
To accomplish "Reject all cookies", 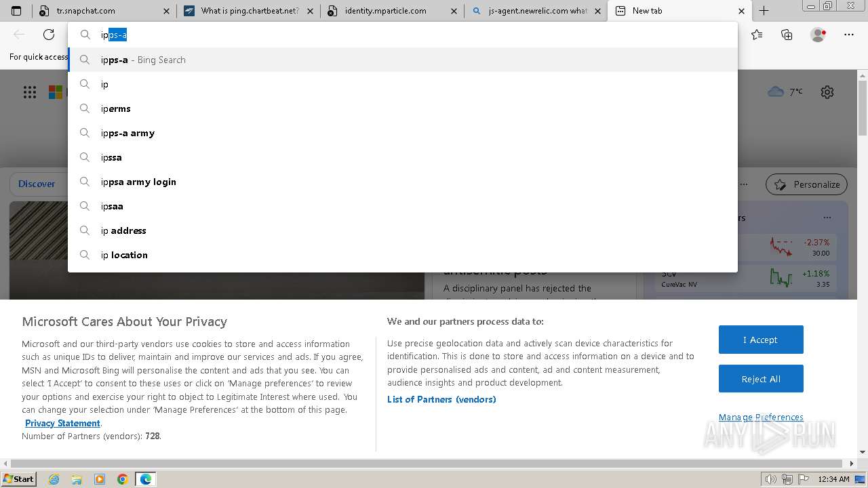I will pos(761,379).
